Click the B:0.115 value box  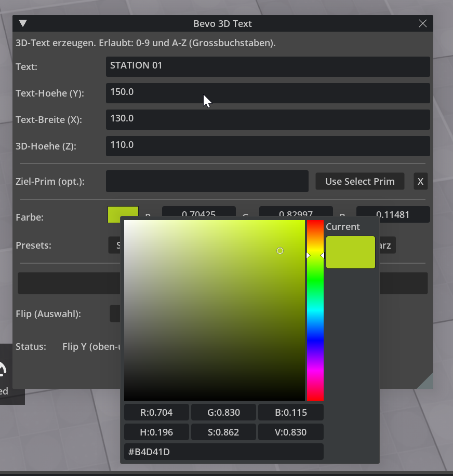click(291, 412)
